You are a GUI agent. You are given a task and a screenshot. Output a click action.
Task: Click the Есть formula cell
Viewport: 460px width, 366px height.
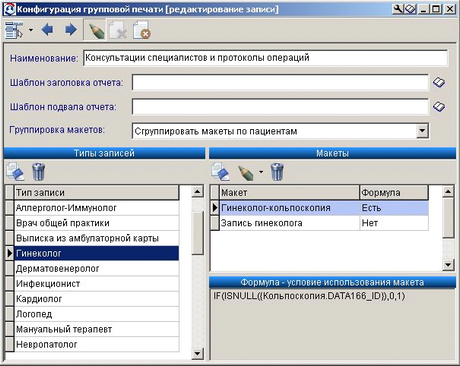[394, 208]
